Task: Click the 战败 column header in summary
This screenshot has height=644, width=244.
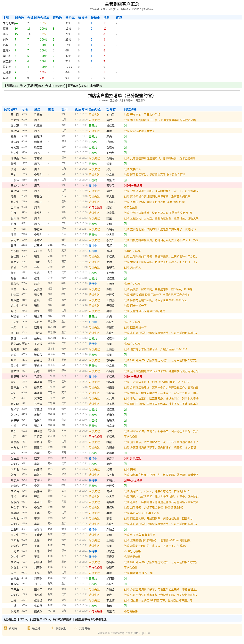Action: (107, 18)
